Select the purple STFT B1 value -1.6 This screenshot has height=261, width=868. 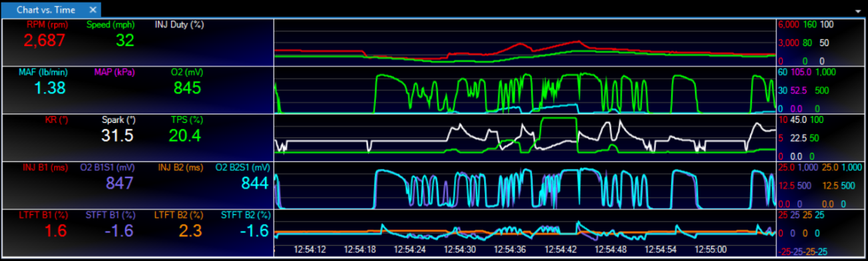120,231
